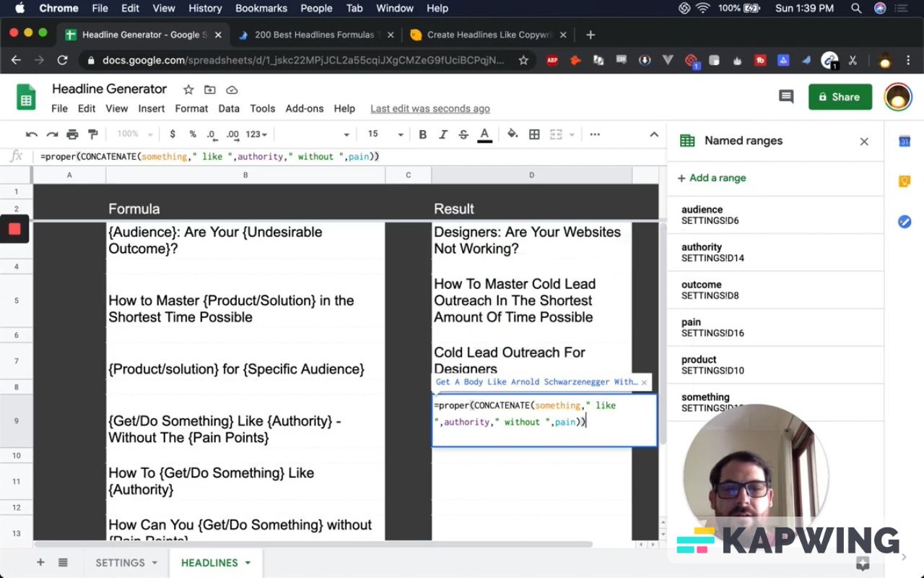This screenshot has width=924, height=578.
Task: Click the green Share button
Action: [x=840, y=97]
